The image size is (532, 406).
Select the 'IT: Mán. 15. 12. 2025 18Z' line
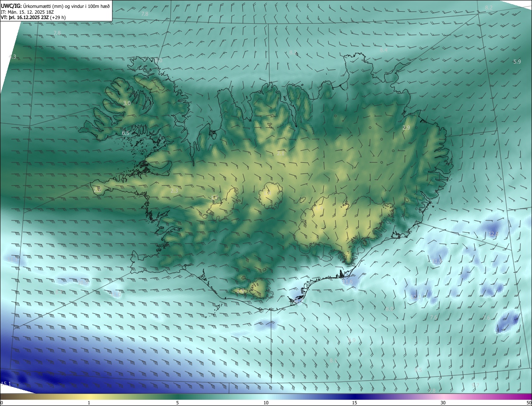click(27, 12)
